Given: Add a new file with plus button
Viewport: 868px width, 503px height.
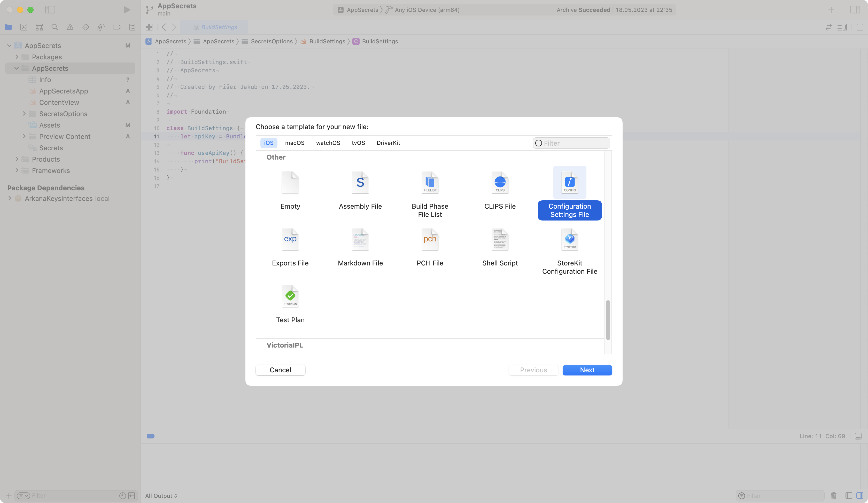Looking at the screenshot, I should point(9,496).
